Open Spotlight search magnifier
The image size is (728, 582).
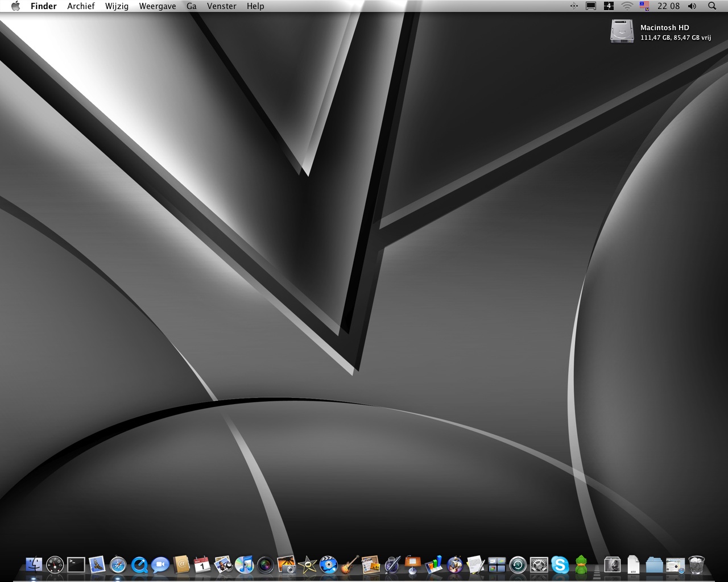click(712, 6)
